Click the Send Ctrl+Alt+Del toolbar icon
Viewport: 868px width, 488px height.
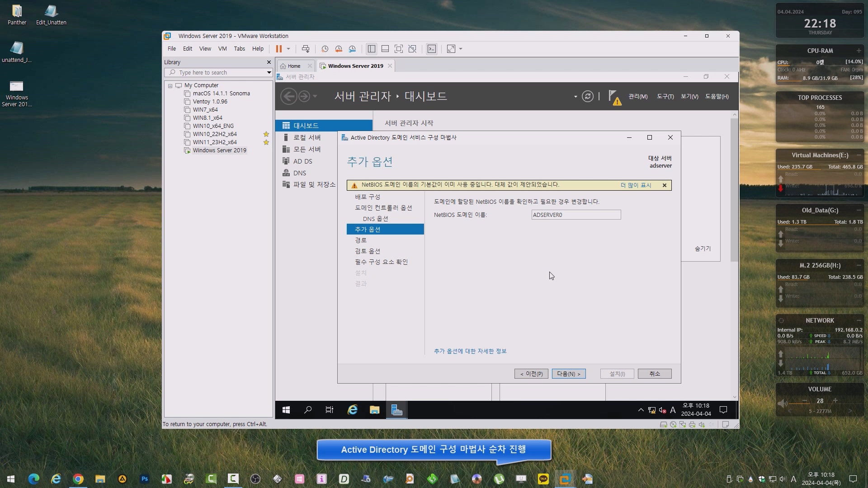306,49
